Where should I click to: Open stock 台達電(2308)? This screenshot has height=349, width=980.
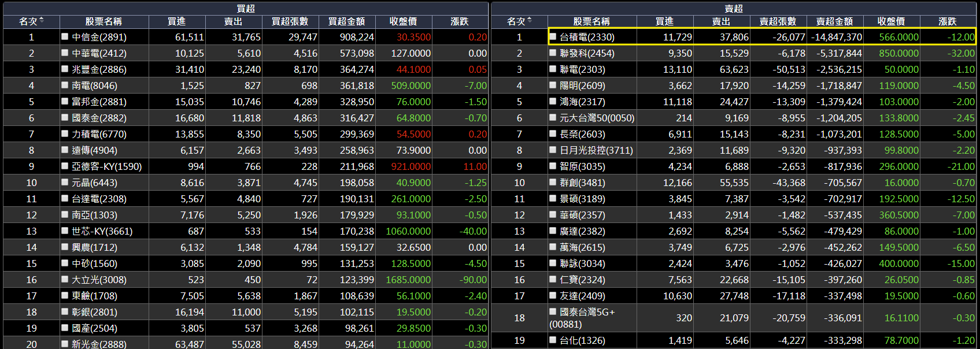[x=99, y=199]
